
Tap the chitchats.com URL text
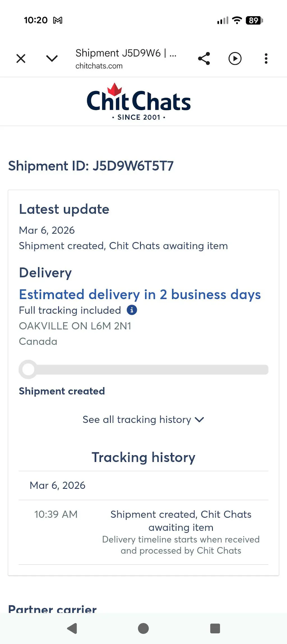pos(99,66)
